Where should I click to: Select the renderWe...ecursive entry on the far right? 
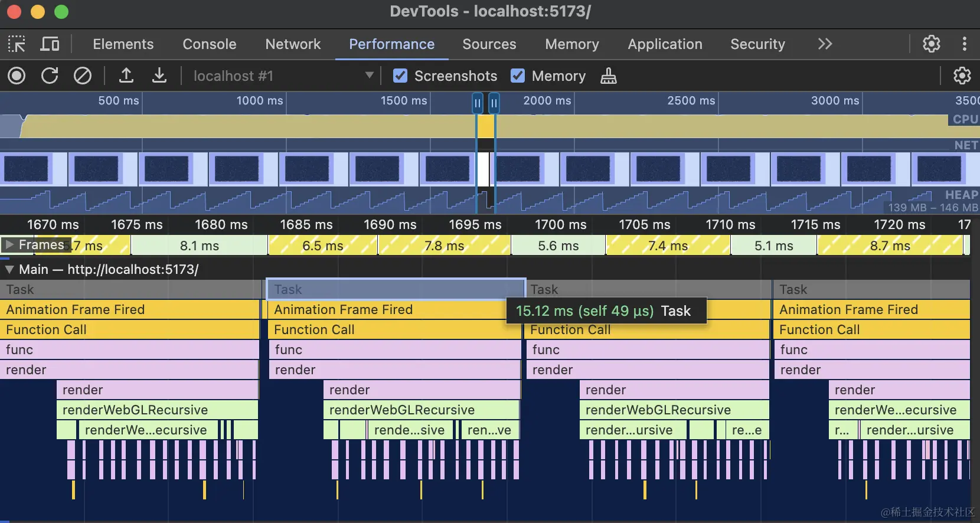click(899, 410)
